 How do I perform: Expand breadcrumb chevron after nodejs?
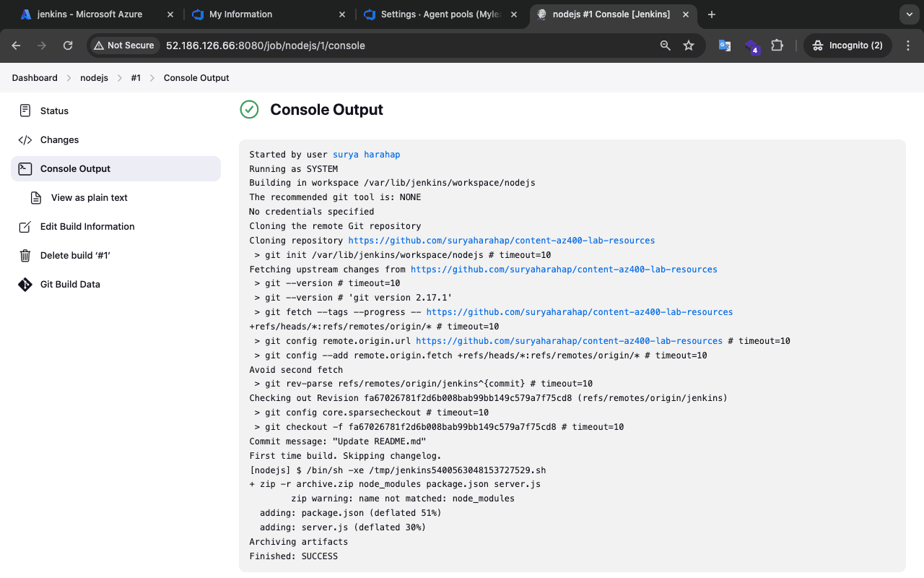[x=119, y=78]
